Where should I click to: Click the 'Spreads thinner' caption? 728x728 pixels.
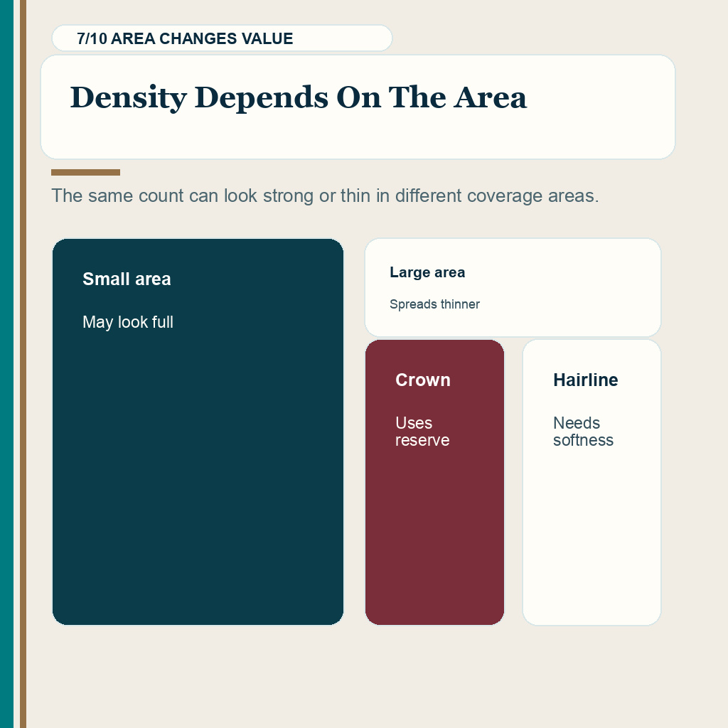point(434,304)
